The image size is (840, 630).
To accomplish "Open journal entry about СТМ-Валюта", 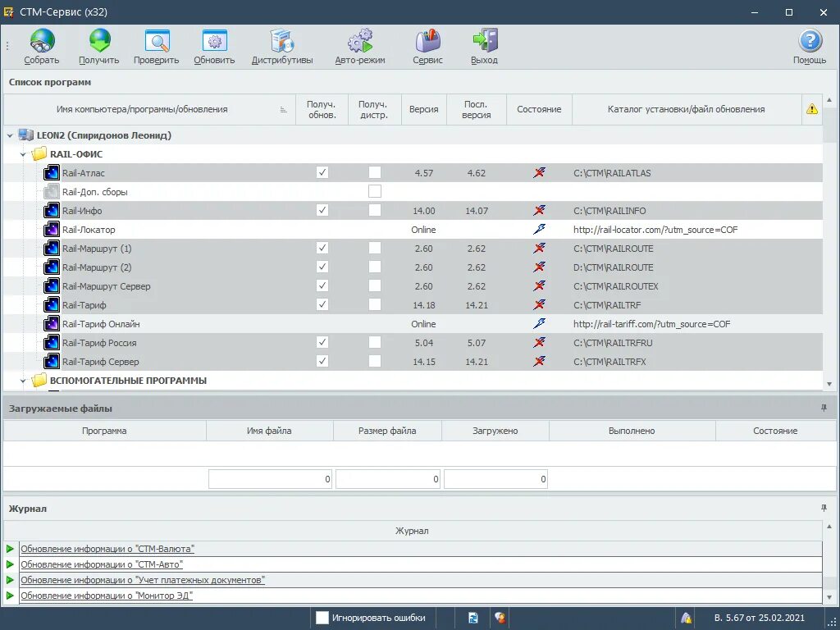I will [107, 549].
